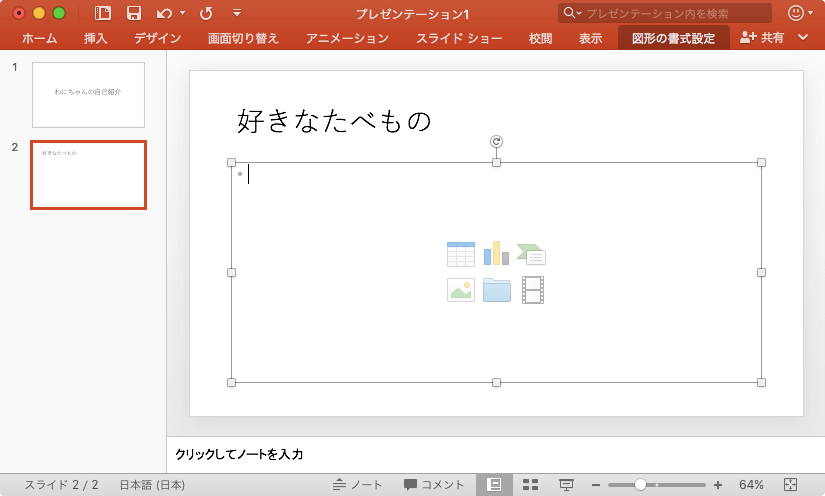Switch to normal view in status bar

point(494,484)
